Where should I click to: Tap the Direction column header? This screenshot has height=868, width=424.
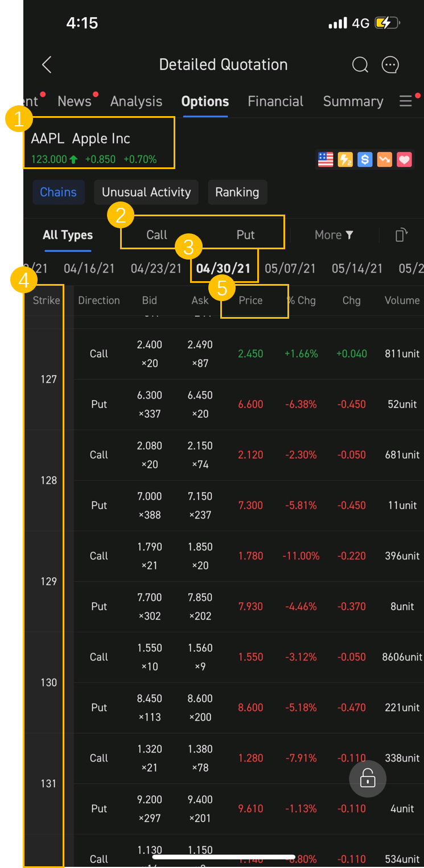pos(99,301)
